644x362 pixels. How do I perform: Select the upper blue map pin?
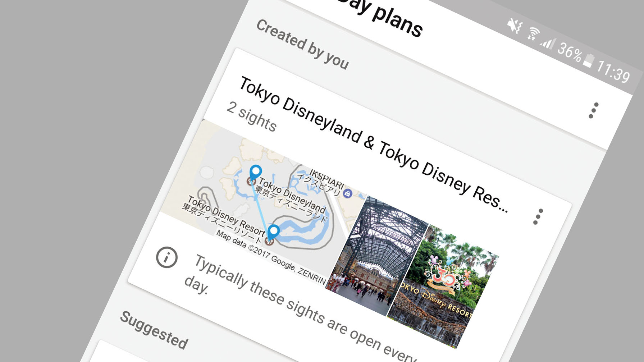click(x=255, y=173)
